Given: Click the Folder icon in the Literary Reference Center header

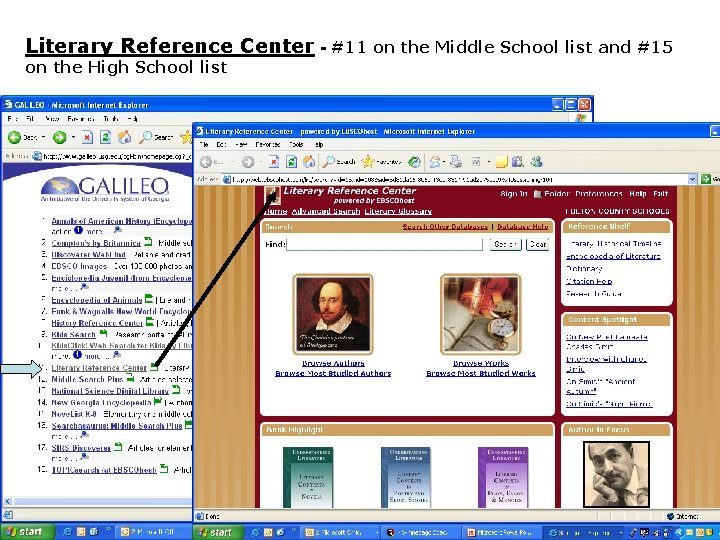Looking at the screenshot, I should click(x=537, y=194).
